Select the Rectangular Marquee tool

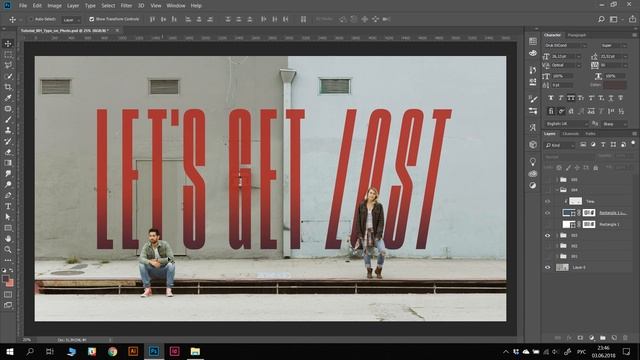click(8, 54)
